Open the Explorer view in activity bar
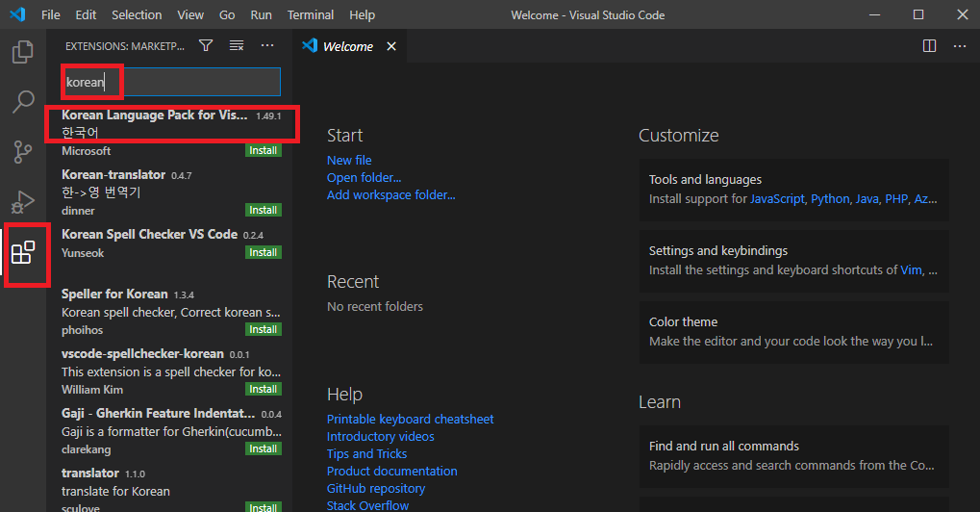Image resolution: width=980 pixels, height=512 pixels. tap(22, 52)
